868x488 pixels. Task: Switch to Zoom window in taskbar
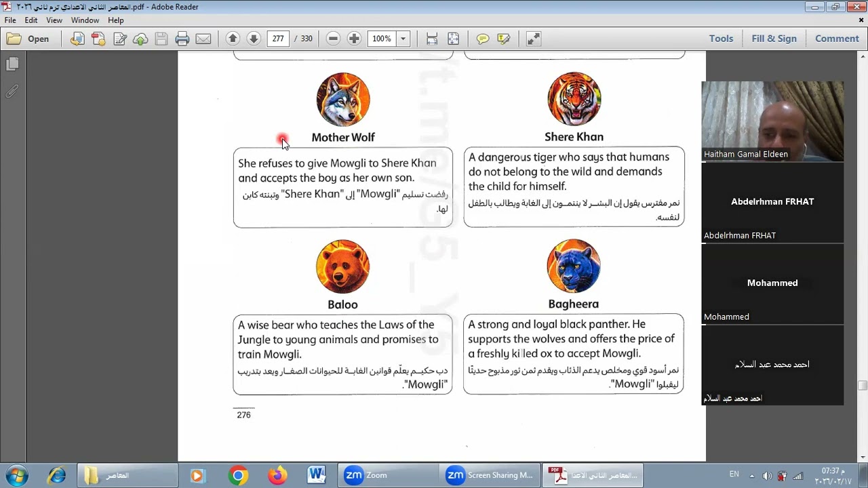coord(389,476)
